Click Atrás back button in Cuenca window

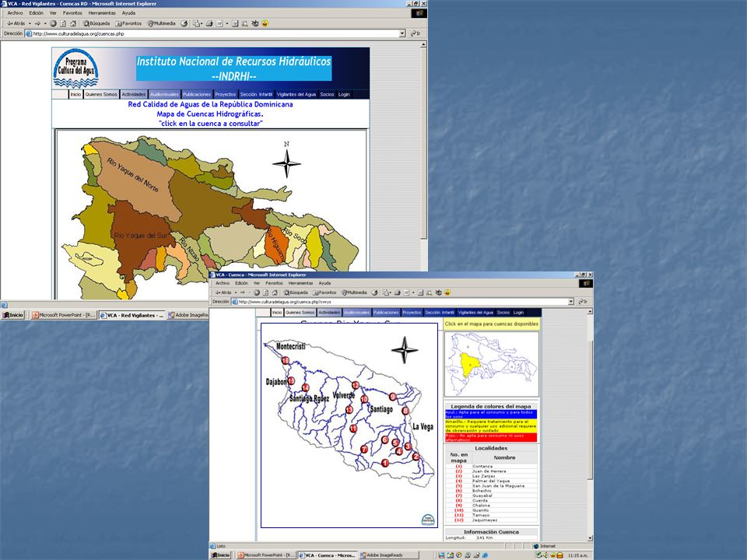(x=223, y=292)
